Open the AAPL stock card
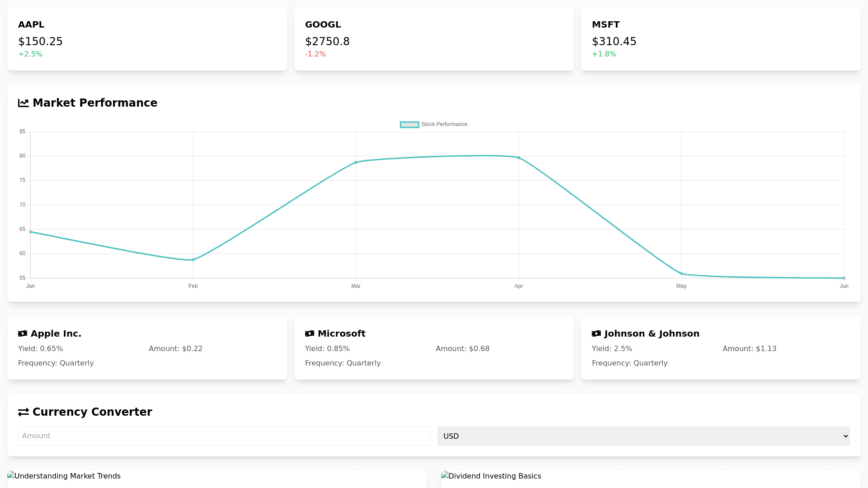Image resolution: width=868 pixels, height=488 pixels. click(147, 39)
